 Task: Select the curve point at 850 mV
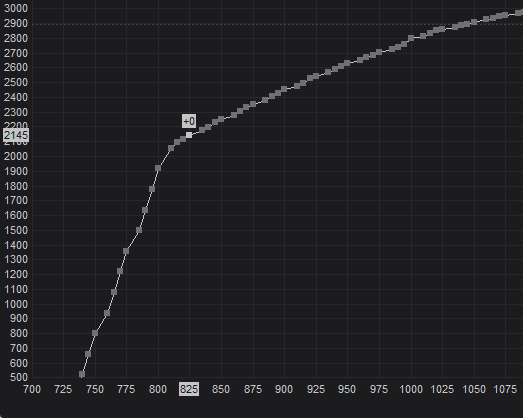[x=221, y=119]
